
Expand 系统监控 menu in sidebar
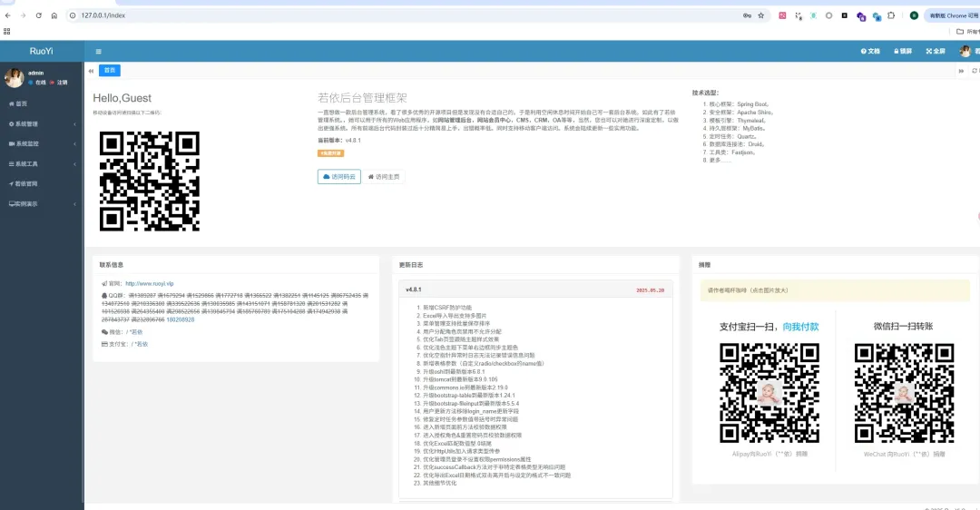coord(42,143)
